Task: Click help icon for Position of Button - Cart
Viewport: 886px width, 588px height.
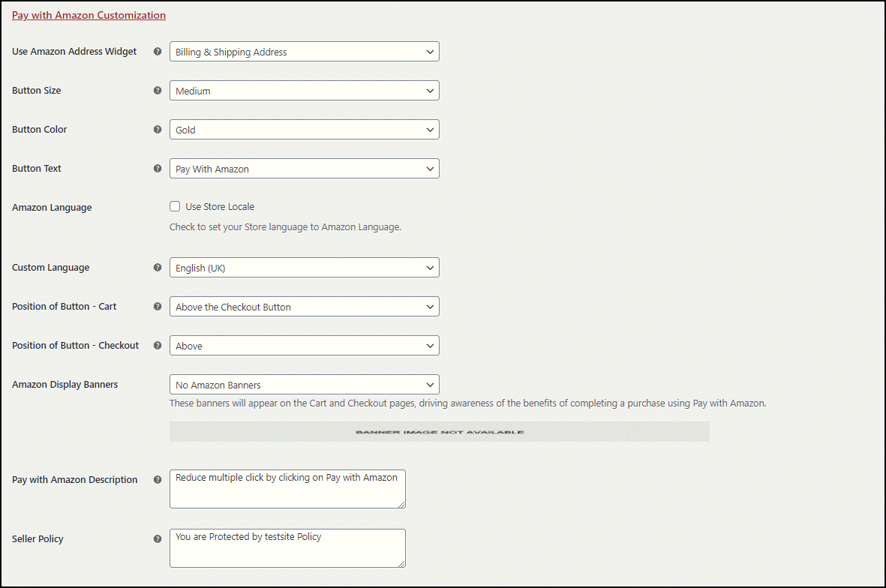Action: tap(158, 306)
